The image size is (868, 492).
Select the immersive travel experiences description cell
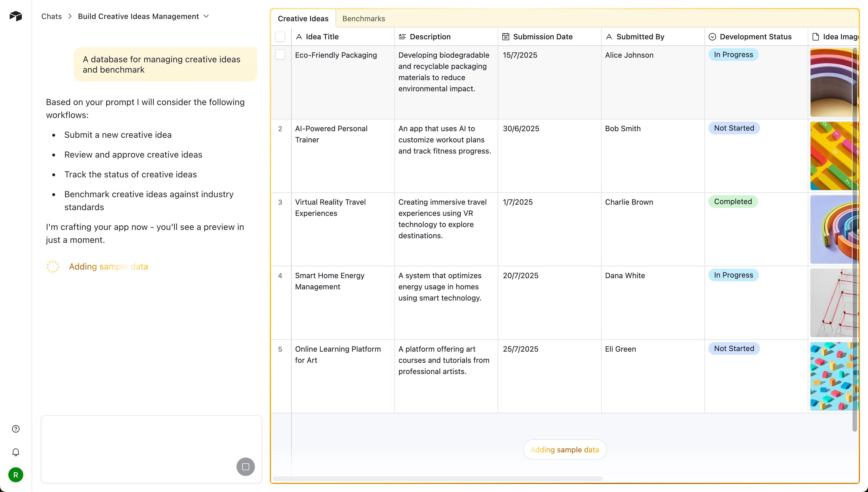pyautogui.click(x=446, y=229)
